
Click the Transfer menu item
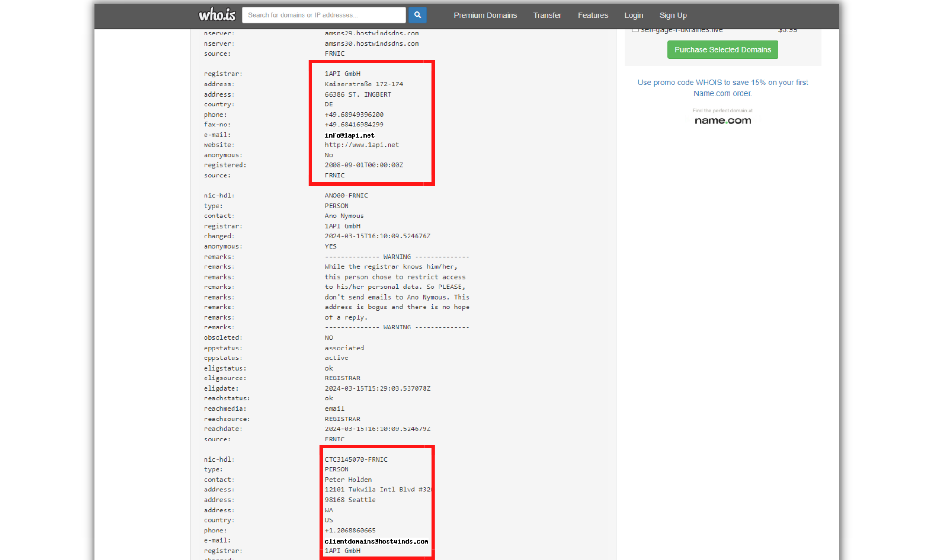click(x=548, y=15)
